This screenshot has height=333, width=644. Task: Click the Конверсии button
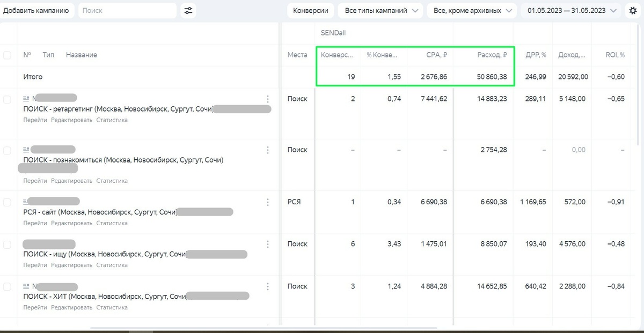click(311, 10)
